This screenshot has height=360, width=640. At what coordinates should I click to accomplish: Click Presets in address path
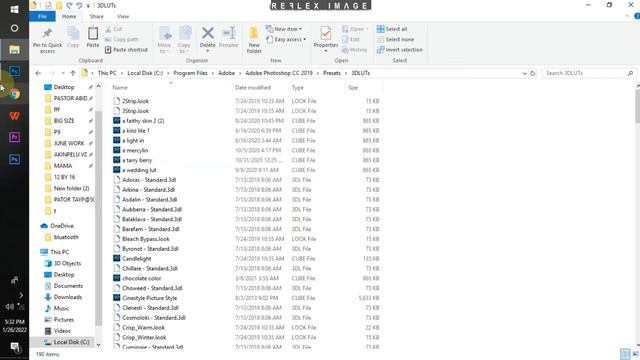click(x=332, y=73)
